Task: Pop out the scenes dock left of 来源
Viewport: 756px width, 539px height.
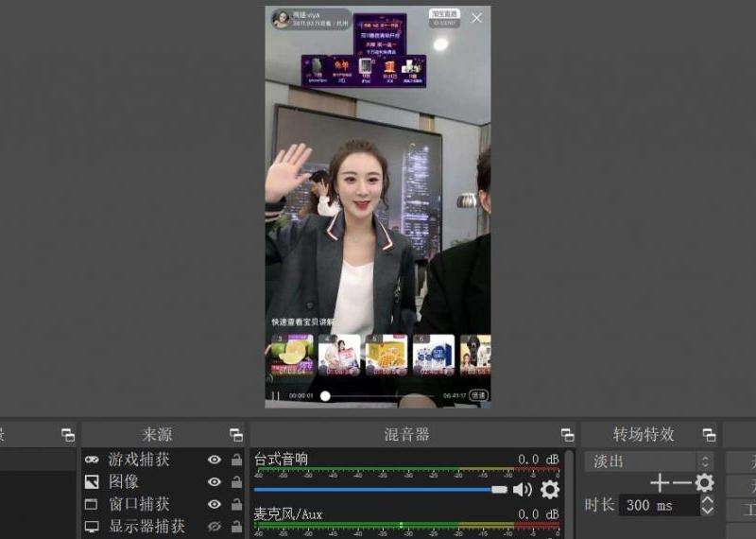Action: click(x=68, y=435)
